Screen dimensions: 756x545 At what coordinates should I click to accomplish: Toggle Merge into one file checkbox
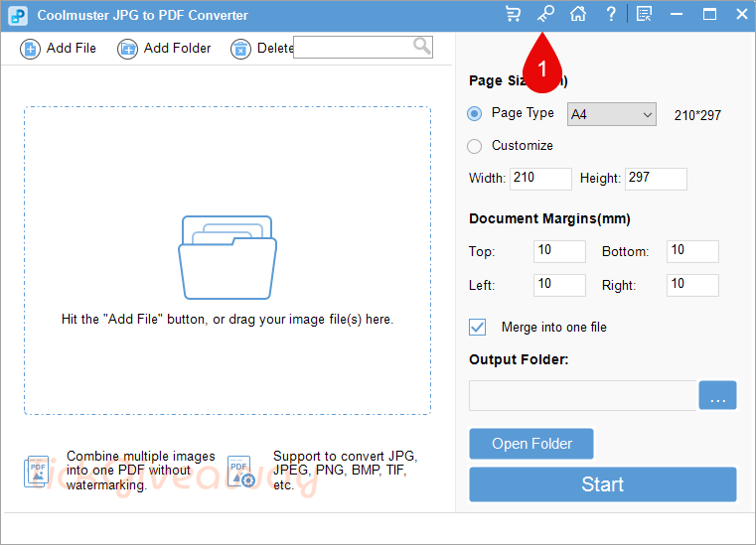tap(477, 328)
